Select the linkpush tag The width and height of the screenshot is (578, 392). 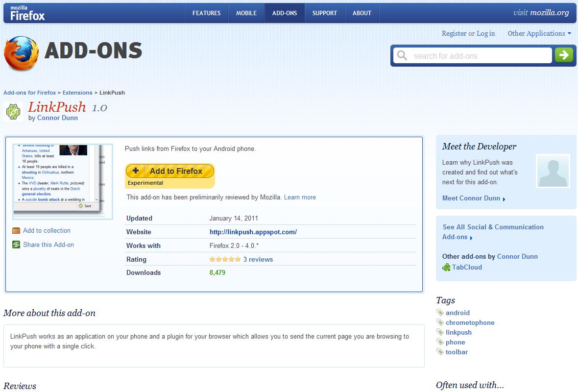(x=458, y=333)
